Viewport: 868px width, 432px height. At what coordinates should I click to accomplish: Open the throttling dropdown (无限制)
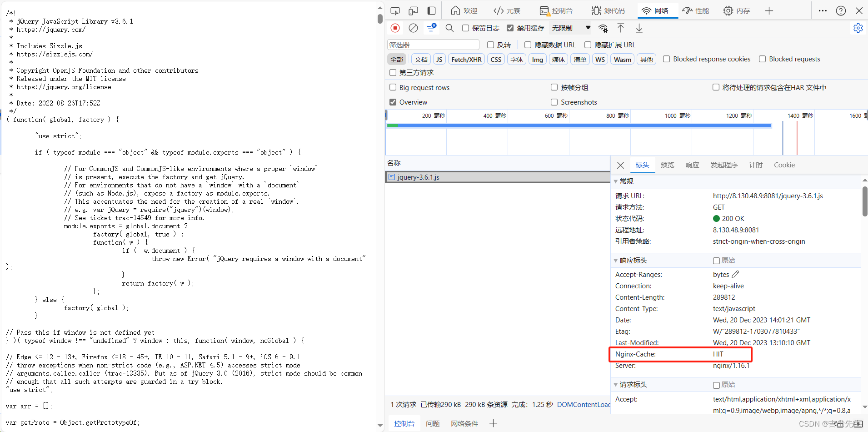click(x=571, y=28)
